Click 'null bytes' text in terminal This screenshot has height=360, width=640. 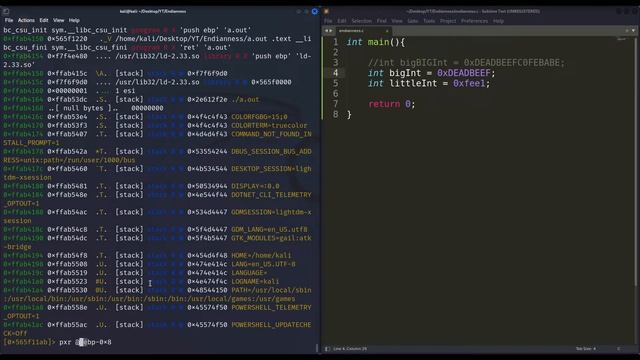point(83,108)
